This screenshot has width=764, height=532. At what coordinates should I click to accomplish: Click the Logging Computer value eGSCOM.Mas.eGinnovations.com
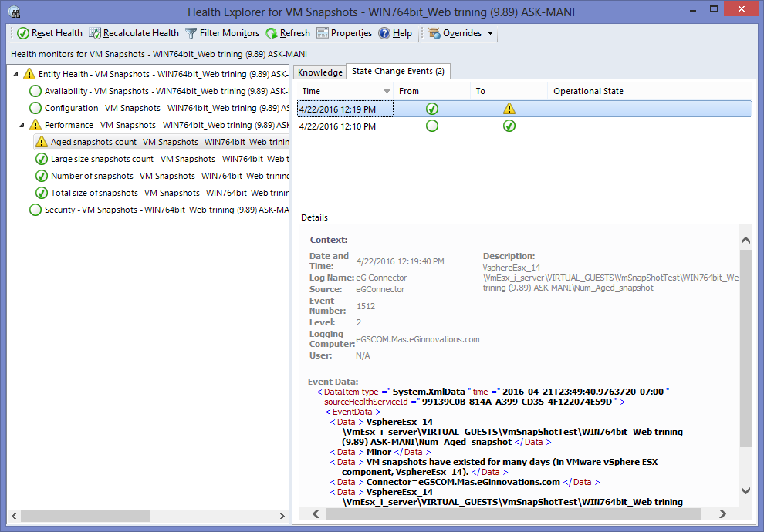coord(417,339)
